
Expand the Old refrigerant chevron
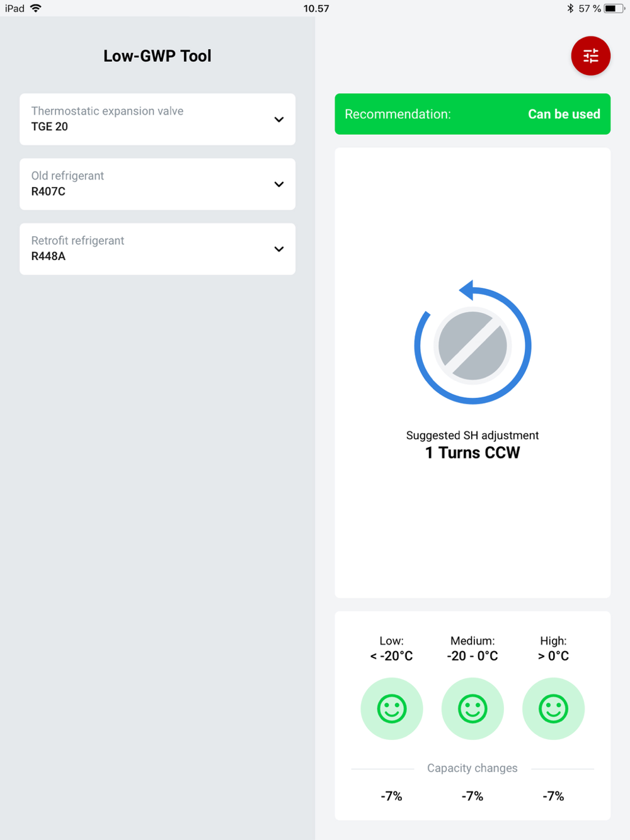click(x=279, y=184)
